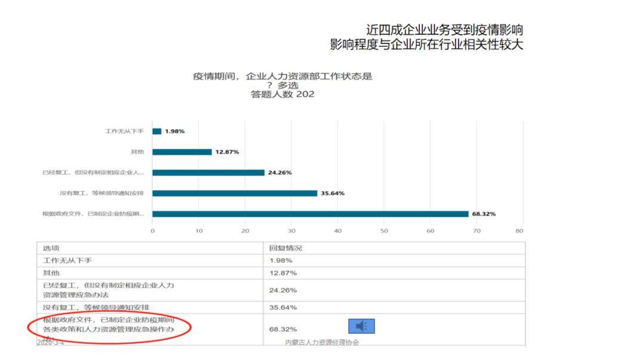
Task: Click the 35.64% bar in the chart
Action: point(234,193)
